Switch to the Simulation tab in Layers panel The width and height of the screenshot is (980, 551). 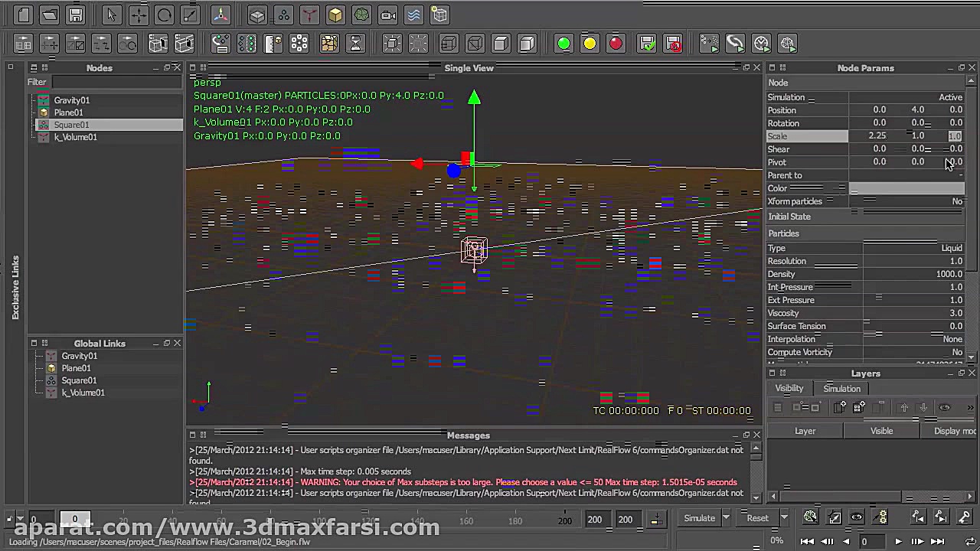tap(841, 389)
